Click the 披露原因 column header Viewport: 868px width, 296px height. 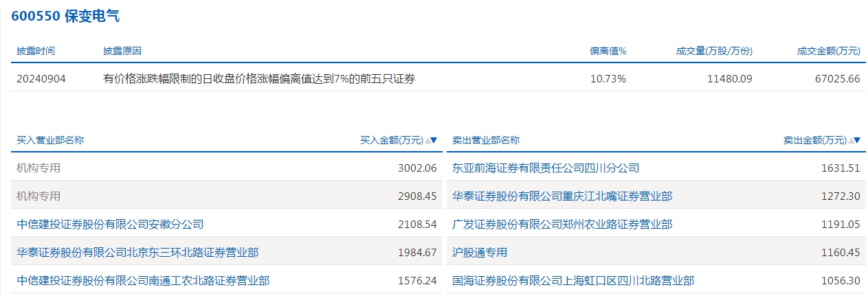coord(122,51)
